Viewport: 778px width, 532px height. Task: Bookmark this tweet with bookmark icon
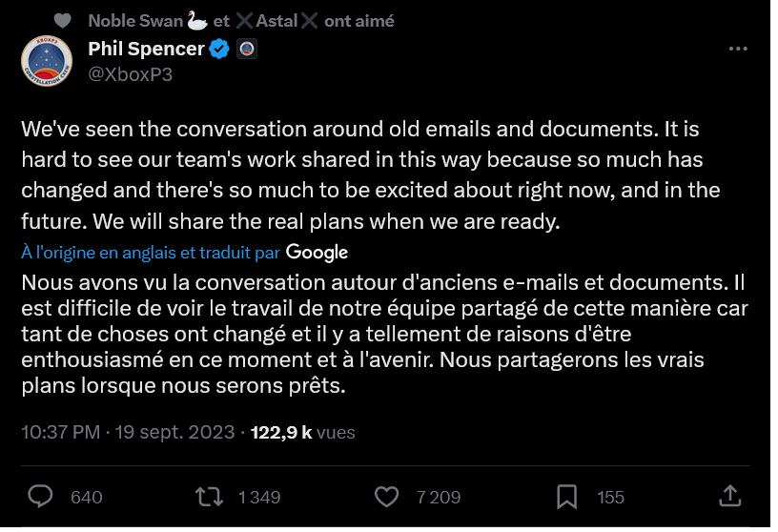coord(566,496)
